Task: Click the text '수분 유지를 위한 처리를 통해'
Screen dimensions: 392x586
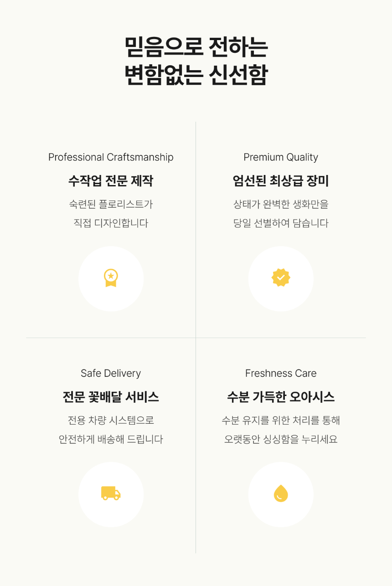Action: (x=281, y=420)
